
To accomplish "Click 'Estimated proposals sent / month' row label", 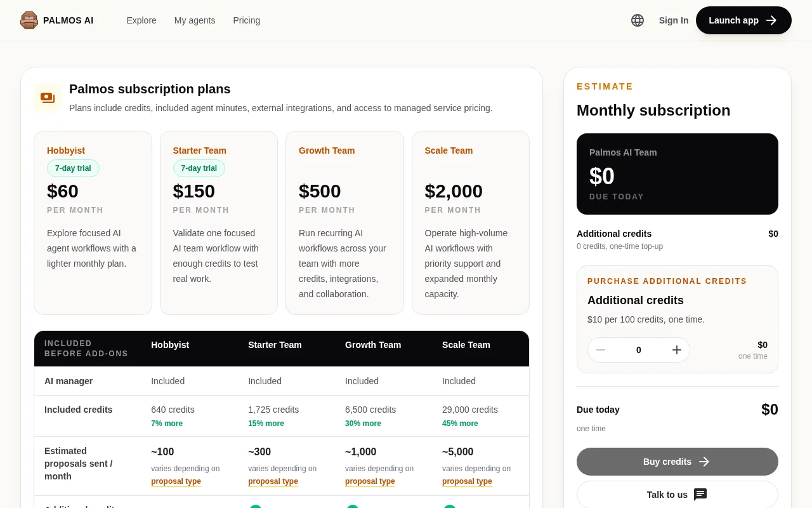I will 78,464.
